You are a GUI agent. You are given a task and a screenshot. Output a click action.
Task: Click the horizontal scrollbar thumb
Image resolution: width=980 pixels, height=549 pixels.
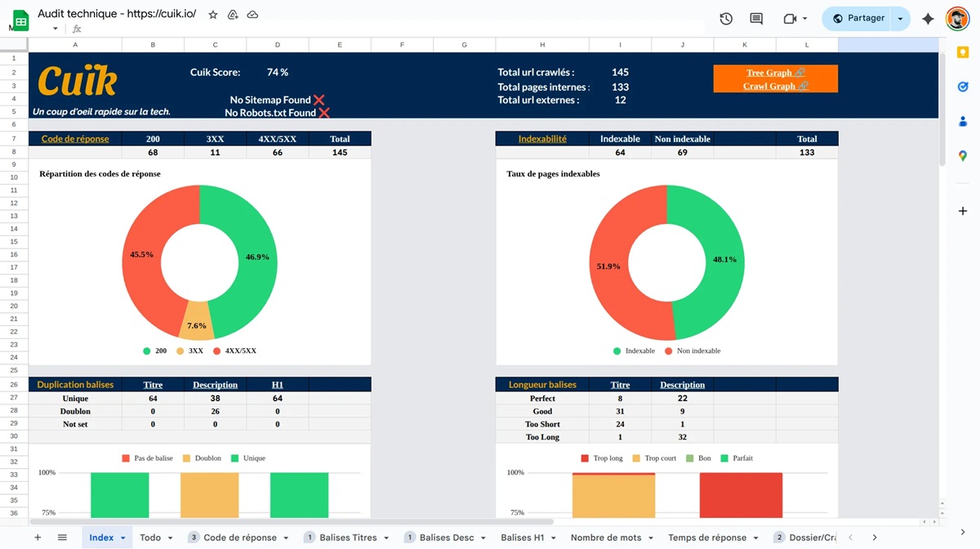coord(292,521)
